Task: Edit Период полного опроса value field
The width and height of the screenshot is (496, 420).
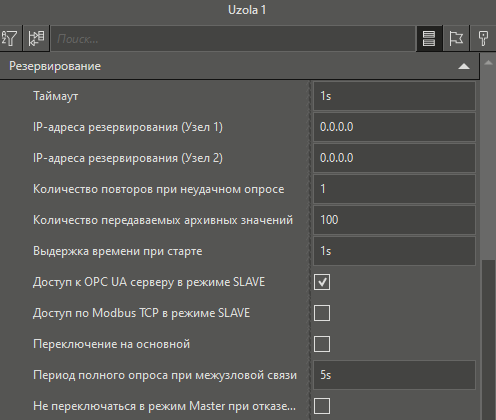Action: click(394, 375)
